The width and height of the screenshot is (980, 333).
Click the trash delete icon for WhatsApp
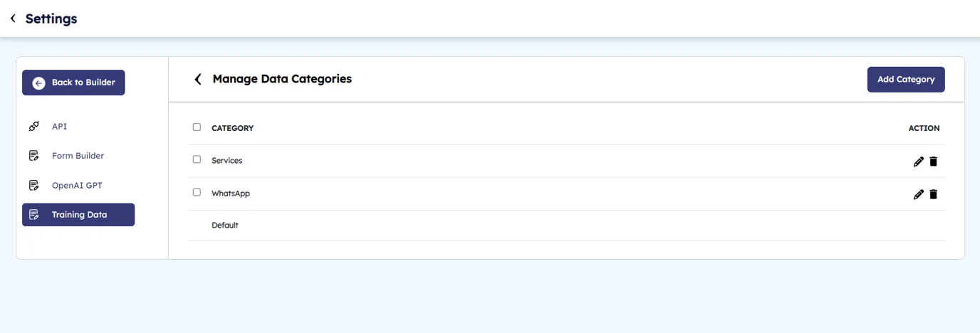click(x=934, y=194)
